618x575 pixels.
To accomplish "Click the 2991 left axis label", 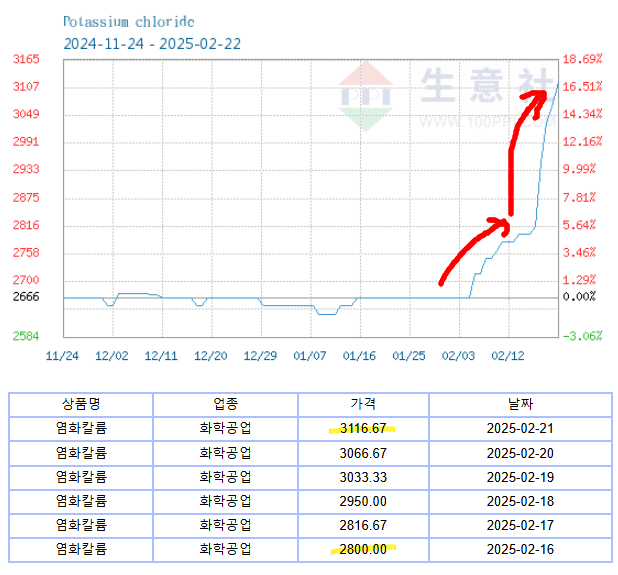I will 26,141.
